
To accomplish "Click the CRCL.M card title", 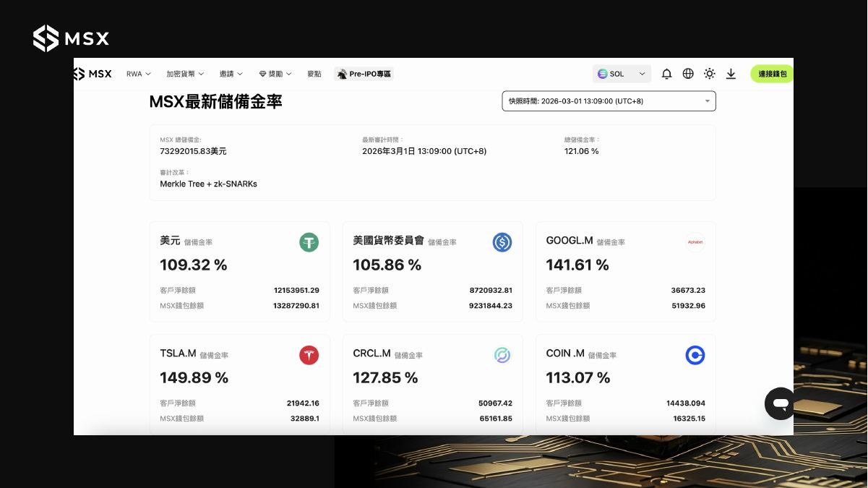I will click(371, 354).
